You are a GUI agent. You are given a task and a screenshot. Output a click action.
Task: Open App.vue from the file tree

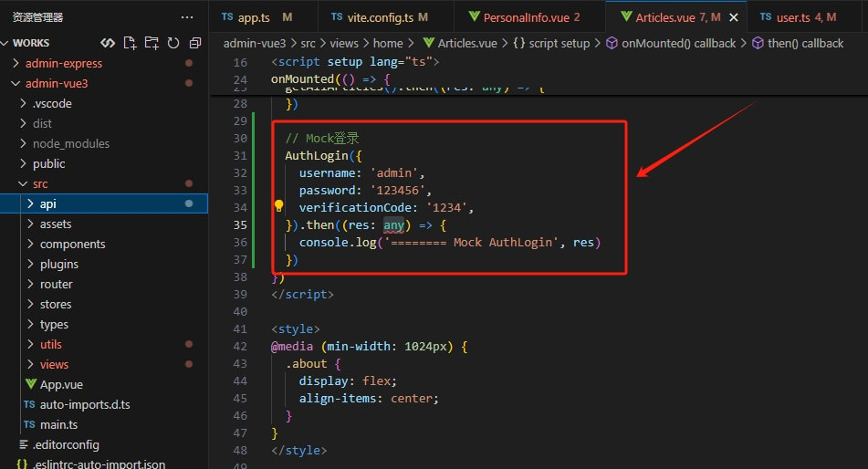pos(61,384)
